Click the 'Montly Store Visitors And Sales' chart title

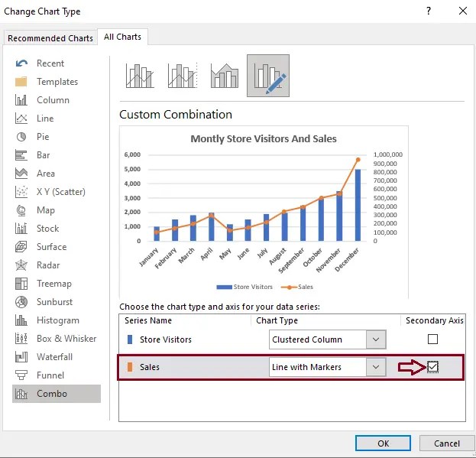tap(264, 138)
